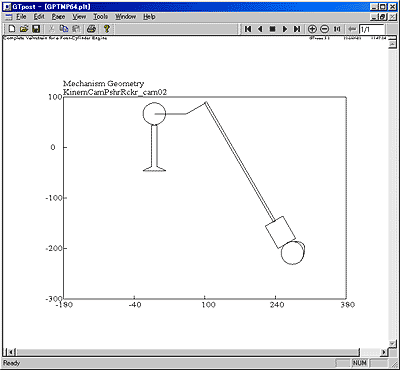Image resolution: width=400 pixels, height=370 pixels.
Task: Click the page number field showing 1/1
Action: 372,29
